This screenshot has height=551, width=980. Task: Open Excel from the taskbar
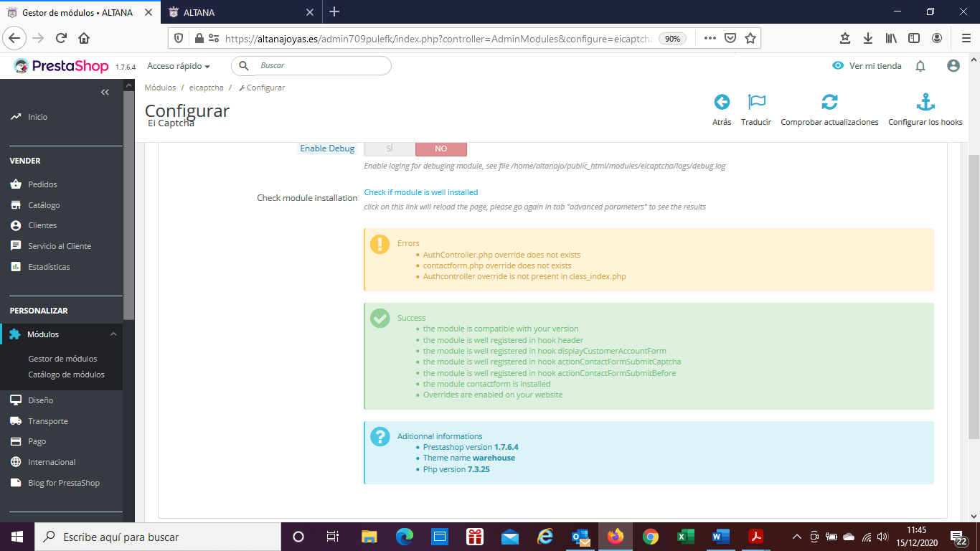point(686,537)
